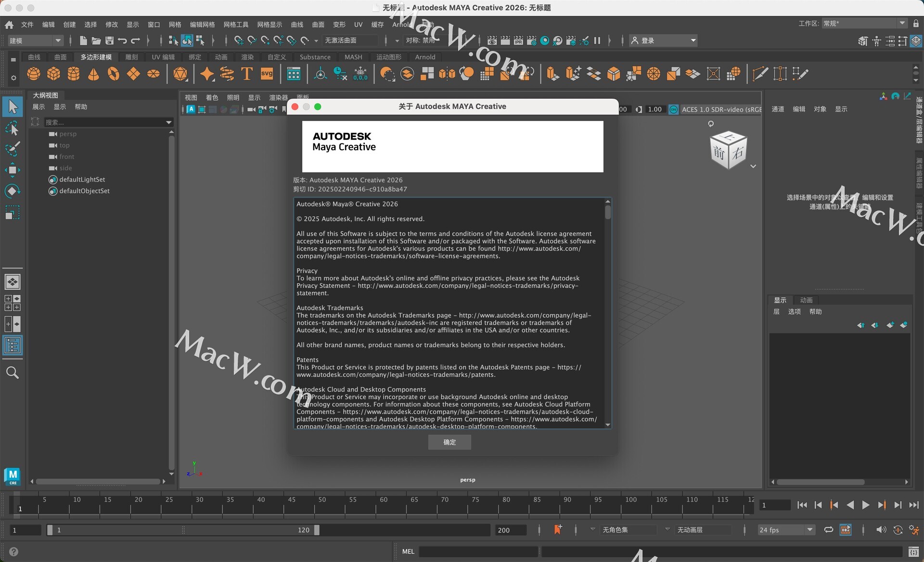Expand the 无角色集 character set dropdown arrow

[592, 529]
